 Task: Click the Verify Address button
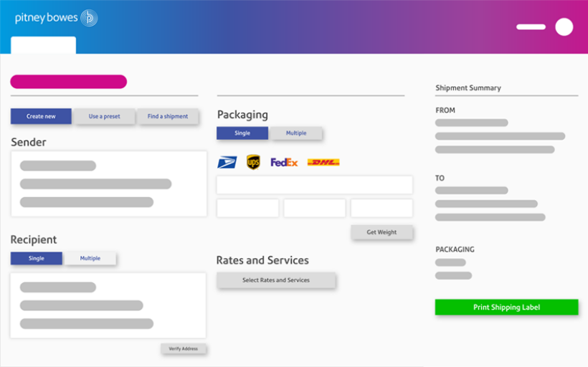(x=184, y=349)
